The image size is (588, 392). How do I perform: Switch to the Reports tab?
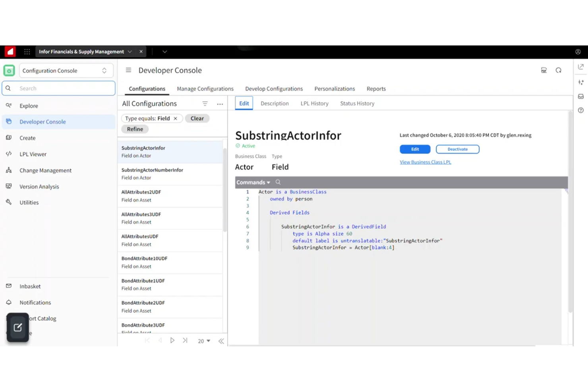(376, 89)
